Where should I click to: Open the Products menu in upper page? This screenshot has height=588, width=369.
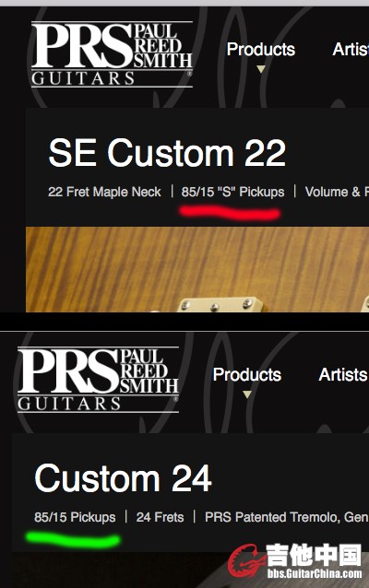261,50
